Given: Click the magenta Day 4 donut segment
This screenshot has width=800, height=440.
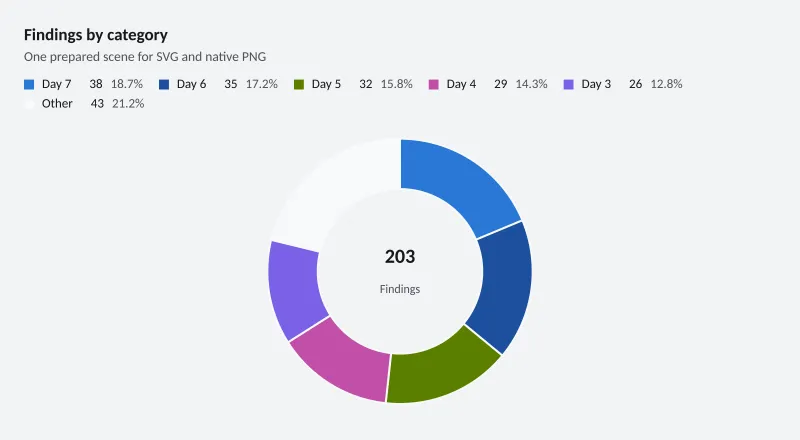Looking at the screenshot, I should [345, 362].
